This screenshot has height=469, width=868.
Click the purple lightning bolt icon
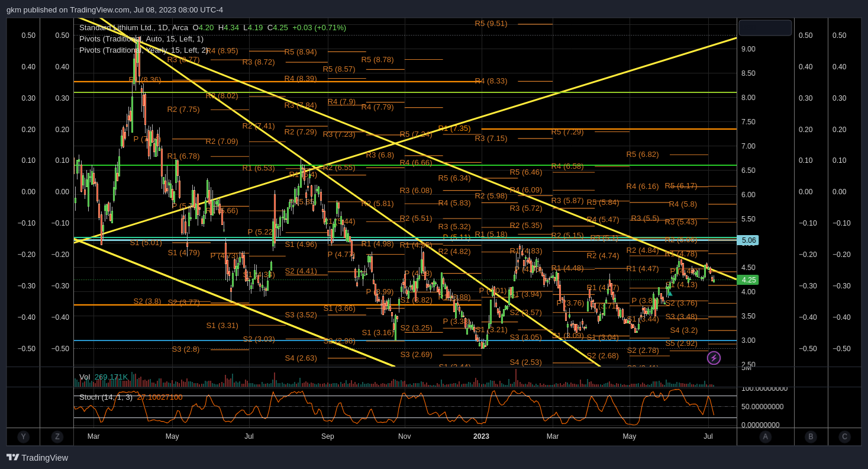714,358
